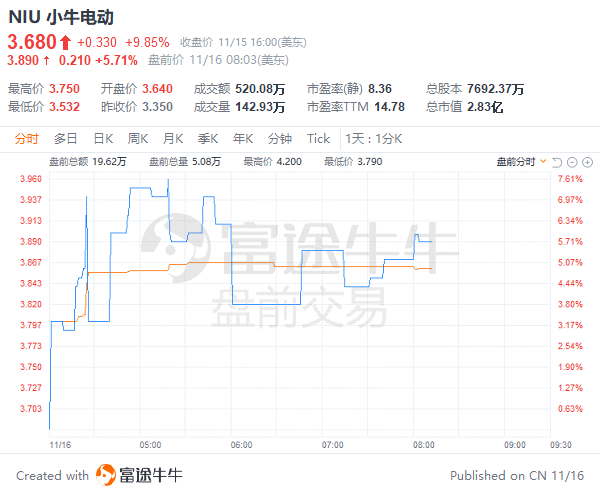The height and width of the screenshot is (496, 600).
Task: Open the Tick tab
Action: coord(318,139)
